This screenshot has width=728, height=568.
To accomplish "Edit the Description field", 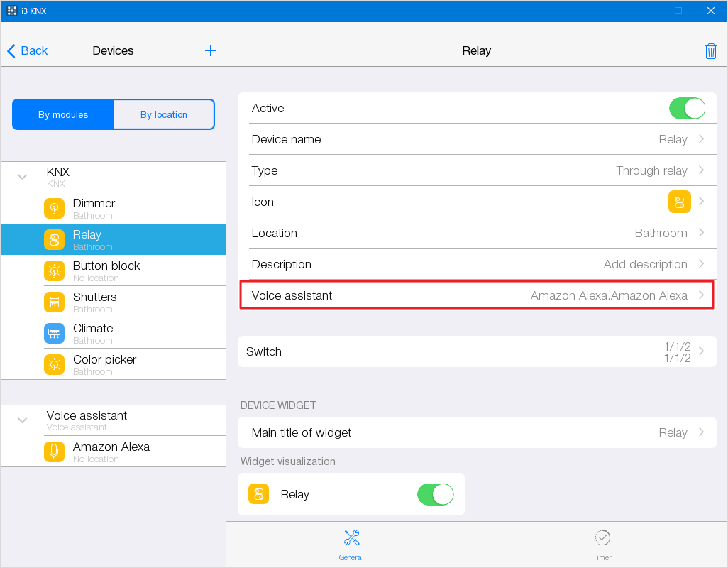I will [x=476, y=264].
